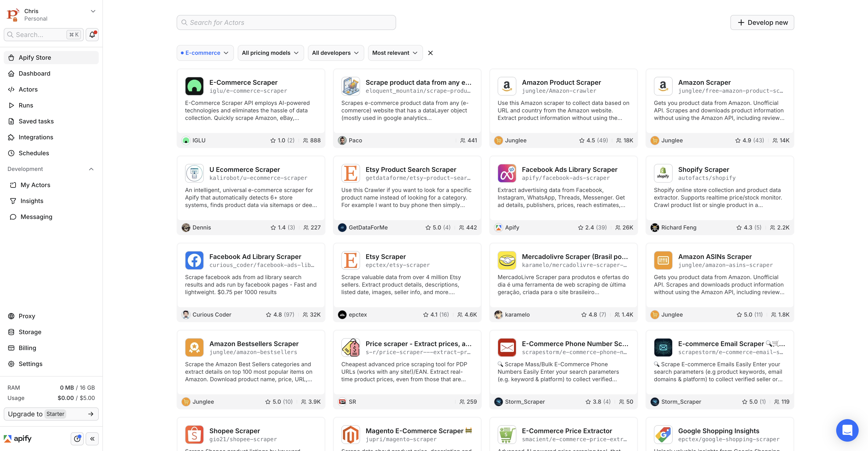The image size is (868, 451).
Task: Click the Etsy Product Search Scraper icon
Action: (x=350, y=173)
